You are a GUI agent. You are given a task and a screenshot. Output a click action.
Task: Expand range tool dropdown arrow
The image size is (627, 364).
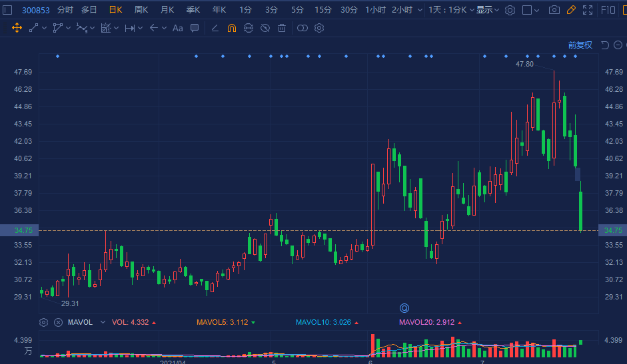[141, 28]
